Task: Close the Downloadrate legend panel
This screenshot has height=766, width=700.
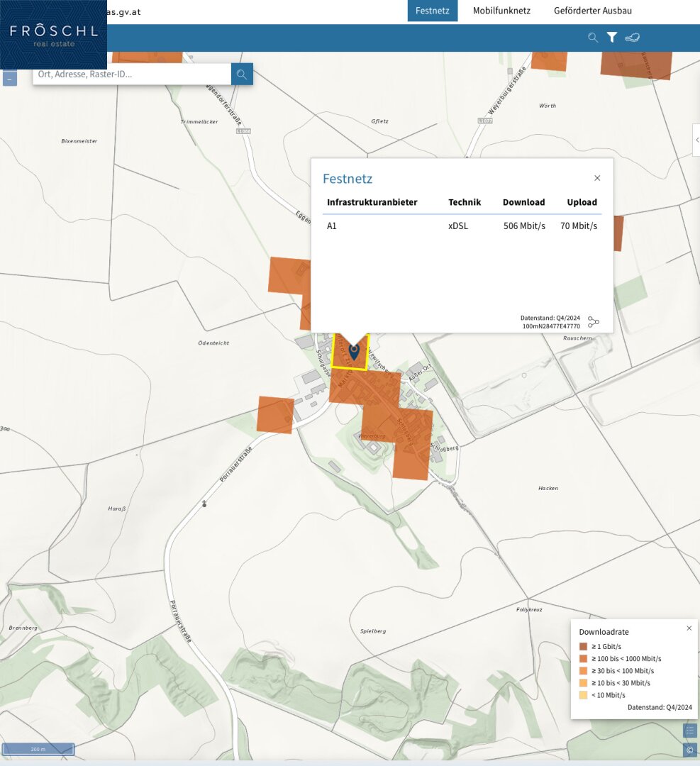Action: [689, 628]
